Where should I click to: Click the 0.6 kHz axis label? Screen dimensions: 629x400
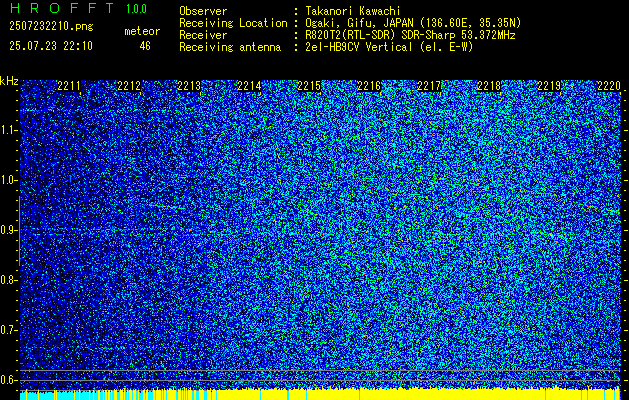7,380
